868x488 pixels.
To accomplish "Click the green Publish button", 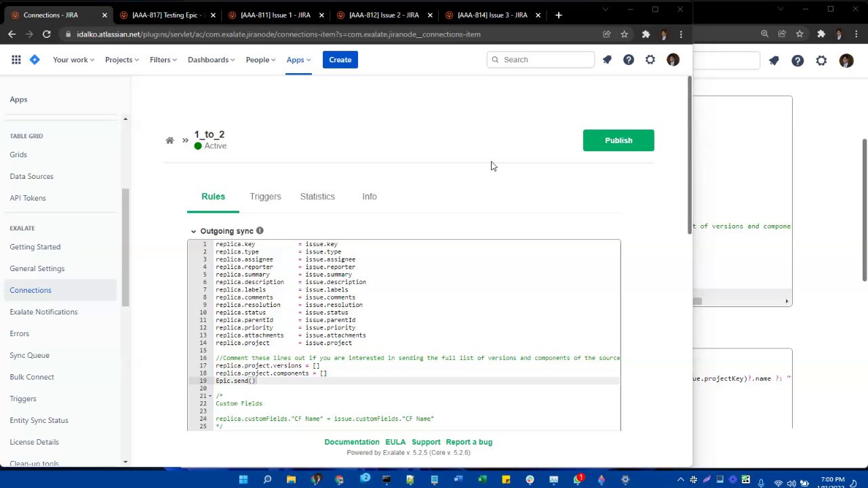I will [618, 140].
